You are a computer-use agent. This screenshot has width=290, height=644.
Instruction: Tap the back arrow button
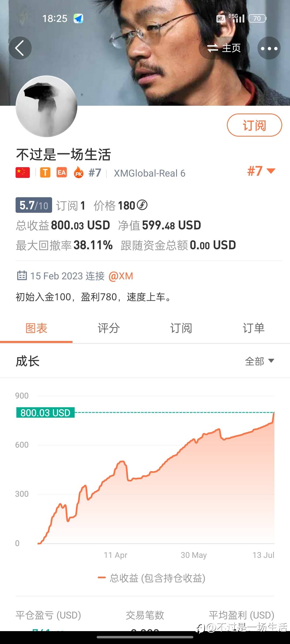(20, 48)
